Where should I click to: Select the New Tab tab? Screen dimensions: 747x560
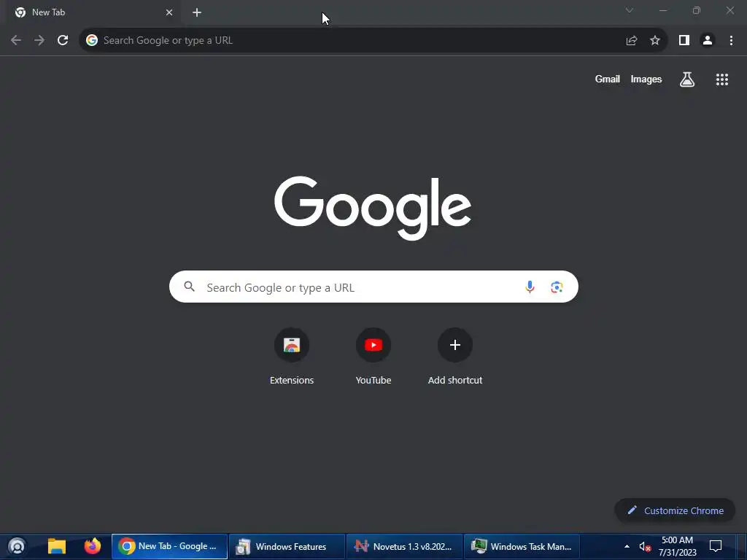93,13
